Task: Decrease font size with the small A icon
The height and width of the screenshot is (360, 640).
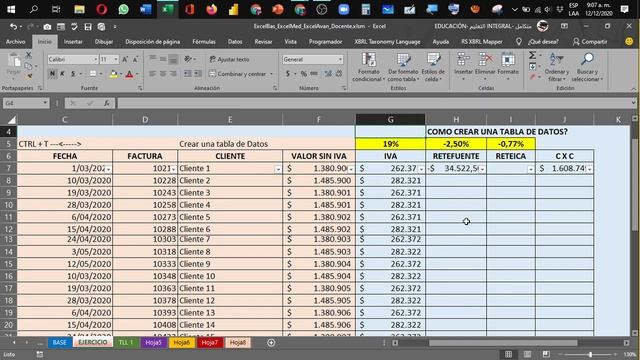Action: [x=136, y=60]
